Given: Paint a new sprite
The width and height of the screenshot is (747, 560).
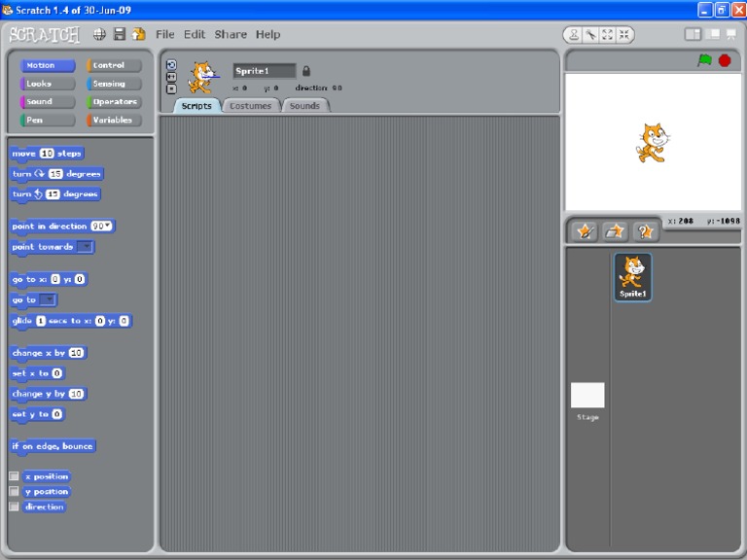Looking at the screenshot, I should coord(585,232).
